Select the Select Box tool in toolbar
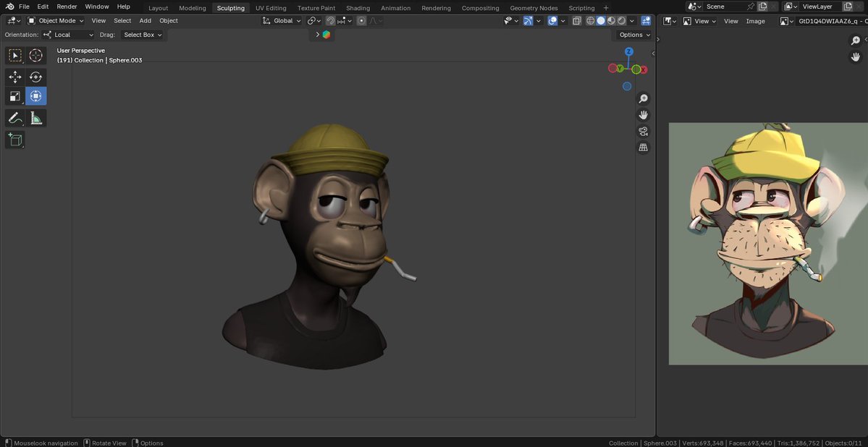 15,55
